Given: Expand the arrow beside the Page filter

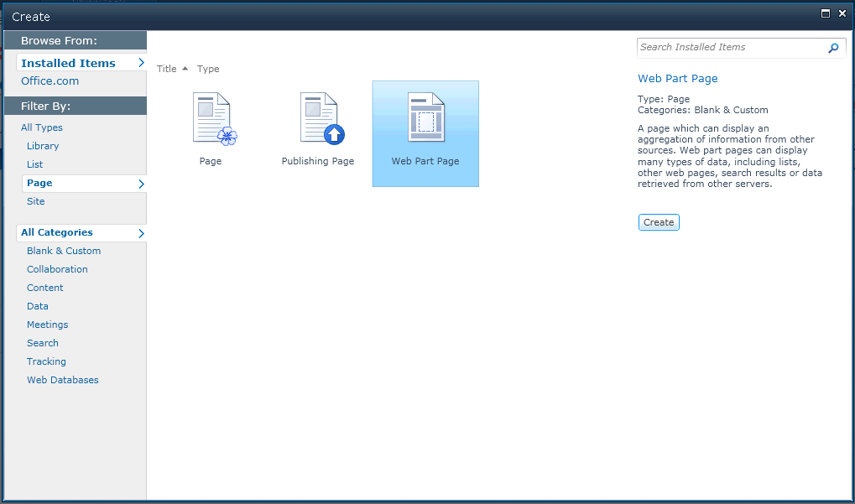Looking at the screenshot, I should (142, 183).
